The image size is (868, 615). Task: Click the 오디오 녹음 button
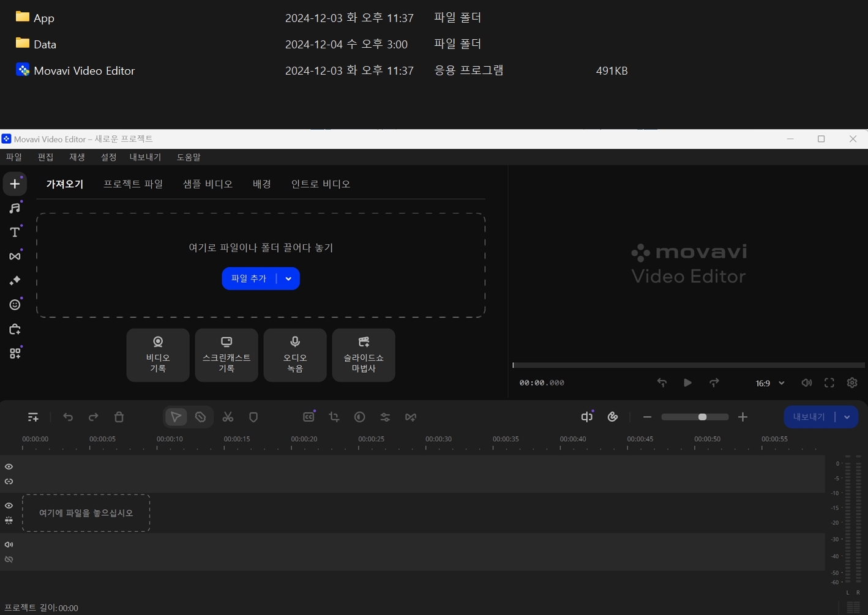click(295, 356)
